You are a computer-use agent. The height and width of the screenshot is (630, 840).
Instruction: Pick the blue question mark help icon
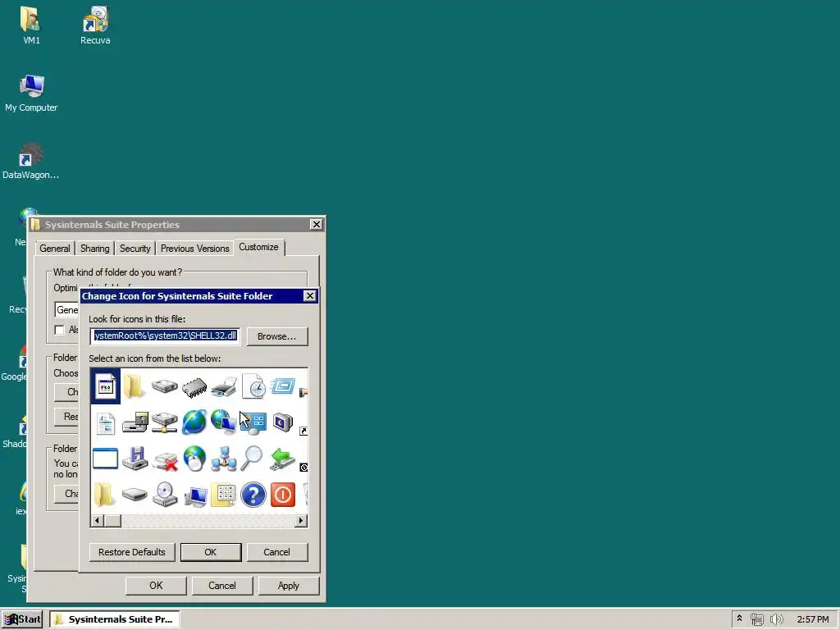(253, 495)
